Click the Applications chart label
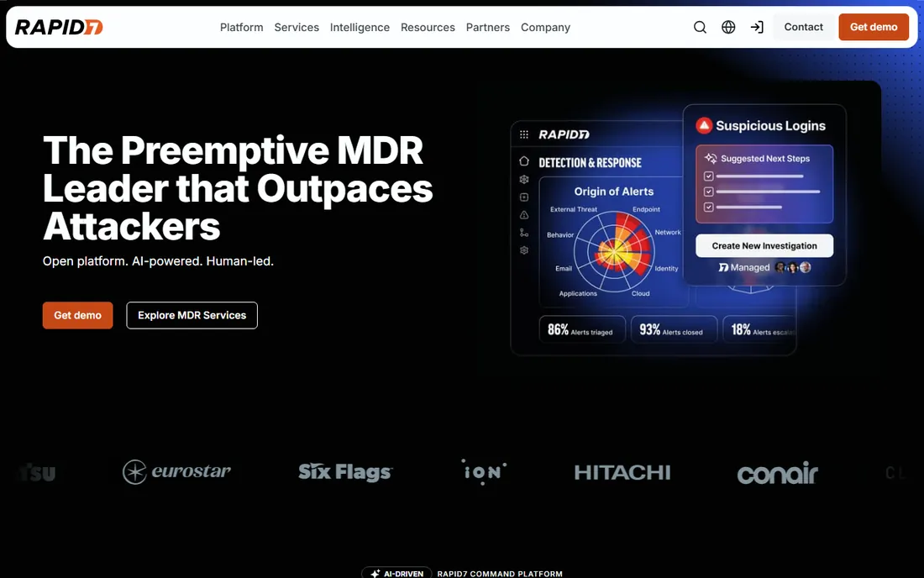924x578 pixels. 578,293
